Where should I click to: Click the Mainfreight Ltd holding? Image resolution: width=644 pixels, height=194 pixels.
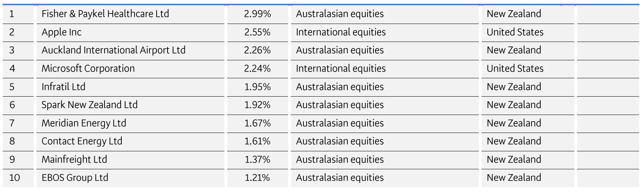click(x=74, y=160)
